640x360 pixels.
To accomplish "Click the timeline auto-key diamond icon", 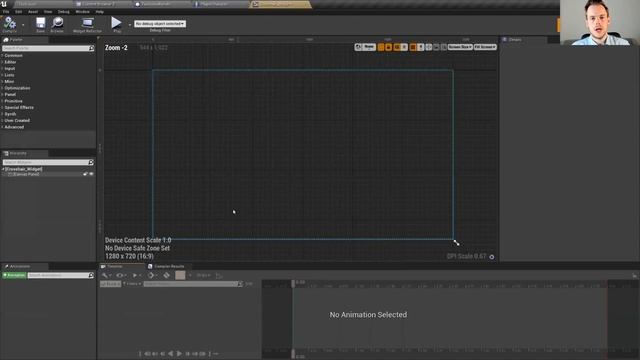I will [x=167, y=276].
